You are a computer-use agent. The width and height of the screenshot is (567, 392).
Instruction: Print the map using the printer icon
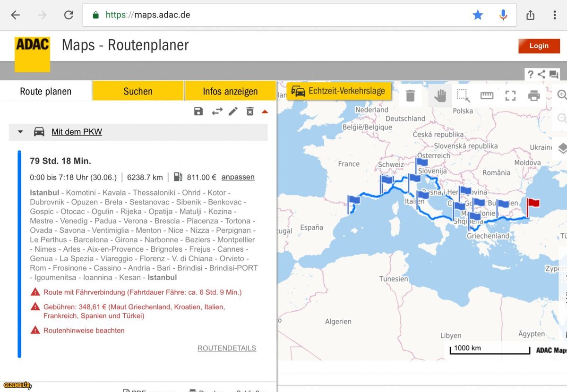click(534, 96)
